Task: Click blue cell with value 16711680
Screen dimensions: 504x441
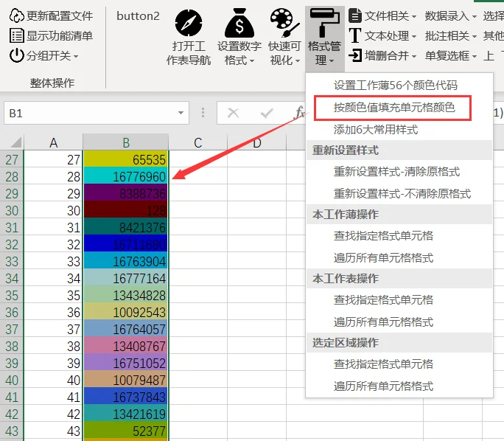Action: point(126,244)
